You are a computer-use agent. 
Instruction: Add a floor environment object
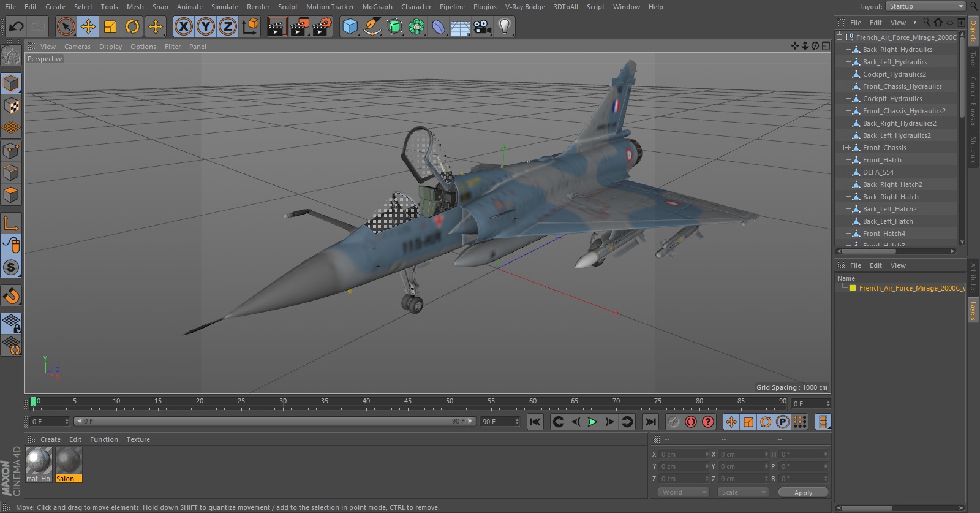tap(461, 26)
